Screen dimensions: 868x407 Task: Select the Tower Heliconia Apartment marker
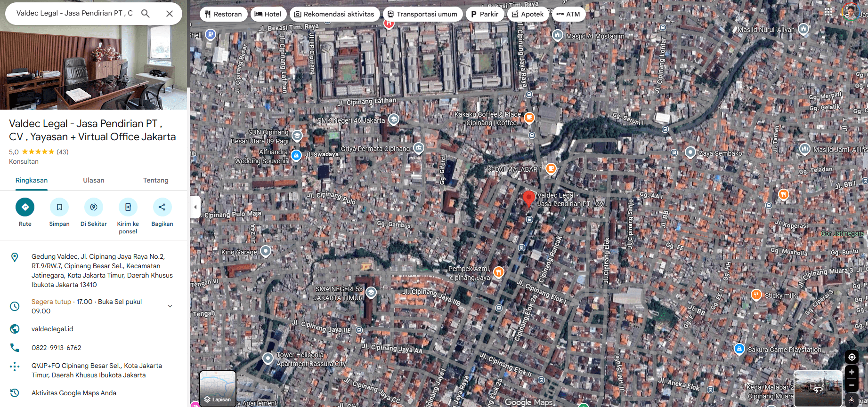(x=268, y=359)
